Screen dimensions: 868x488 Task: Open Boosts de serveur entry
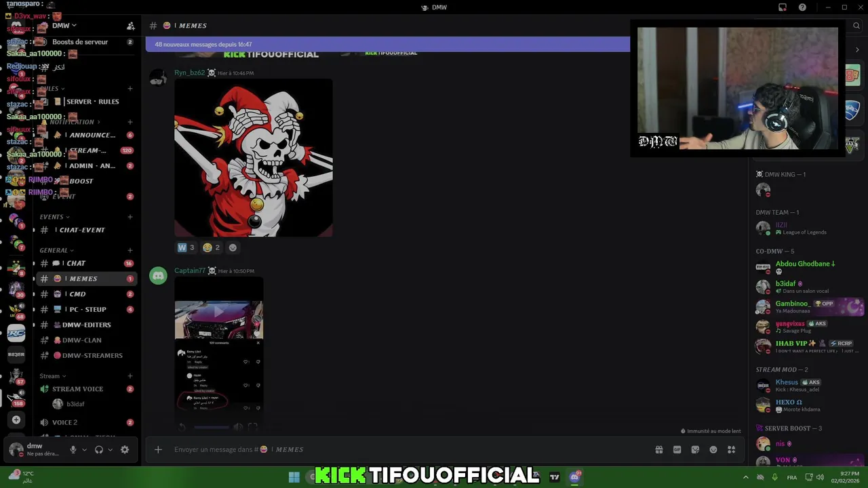[x=80, y=42]
